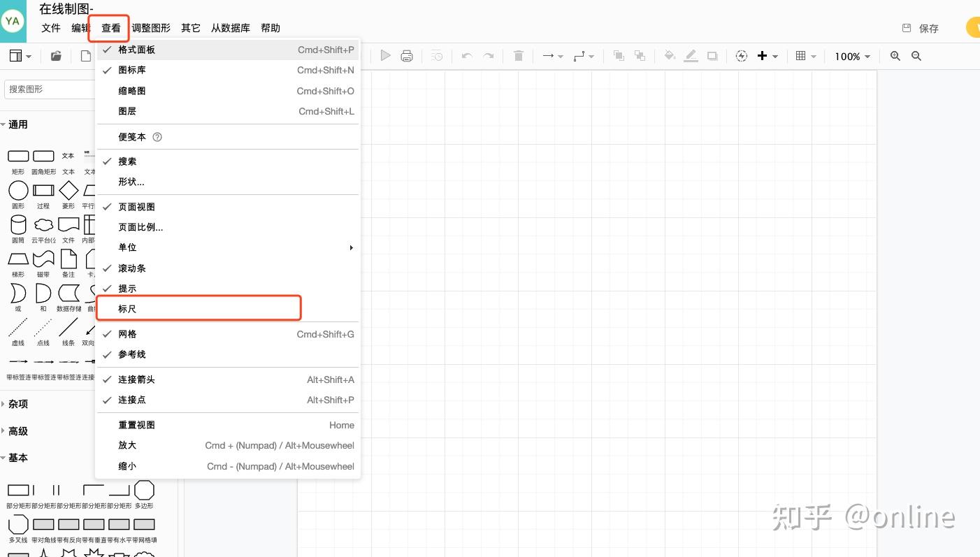Click the Line Color pencil icon
This screenshot has height=557, width=980.
pyautogui.click(x=691, y=56)
